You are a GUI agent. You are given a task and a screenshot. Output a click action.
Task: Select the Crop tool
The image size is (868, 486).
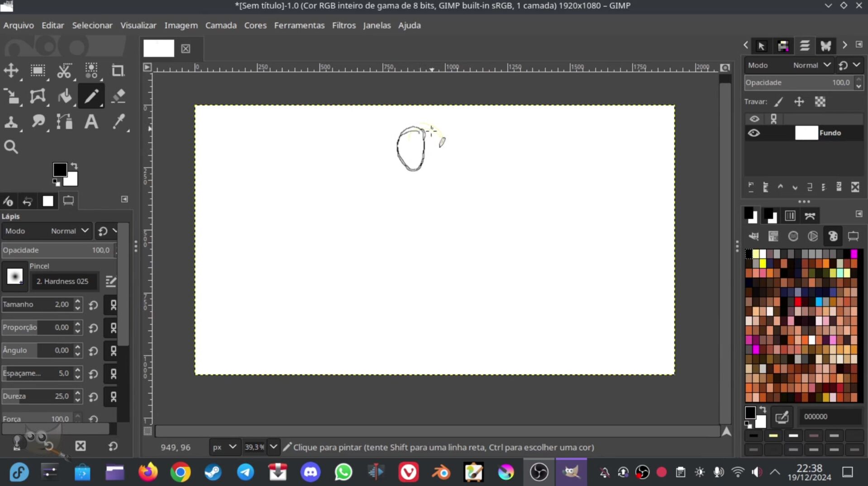[x=118, y=70]
